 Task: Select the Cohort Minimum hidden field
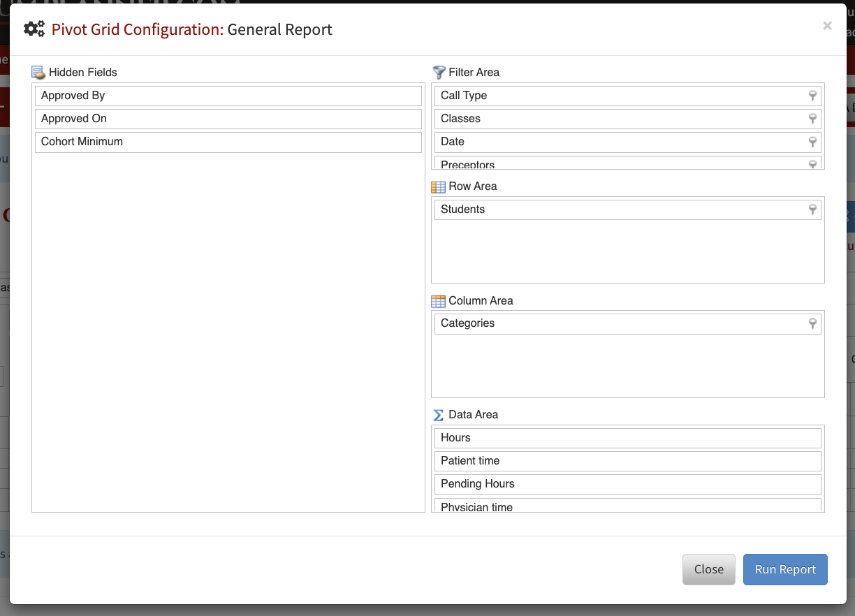pos(228,142)
